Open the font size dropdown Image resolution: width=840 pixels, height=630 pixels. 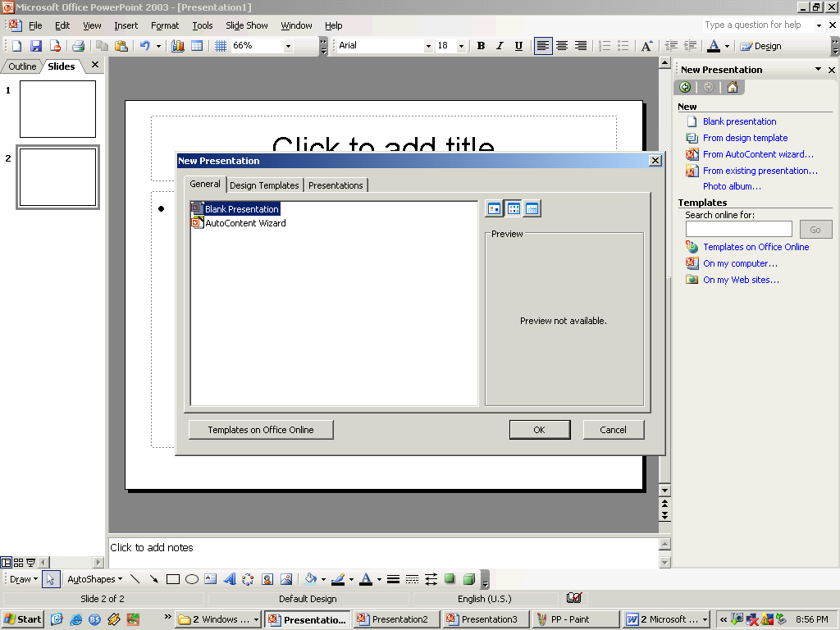click(x=461, y=46)
